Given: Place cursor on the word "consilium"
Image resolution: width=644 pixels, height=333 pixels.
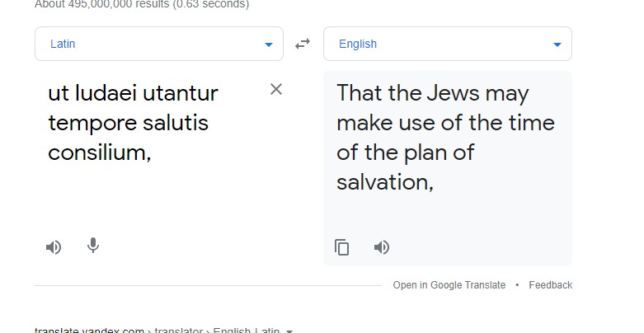Looking at the screenshot, I should pyautogui.click(x=97, y=152).
